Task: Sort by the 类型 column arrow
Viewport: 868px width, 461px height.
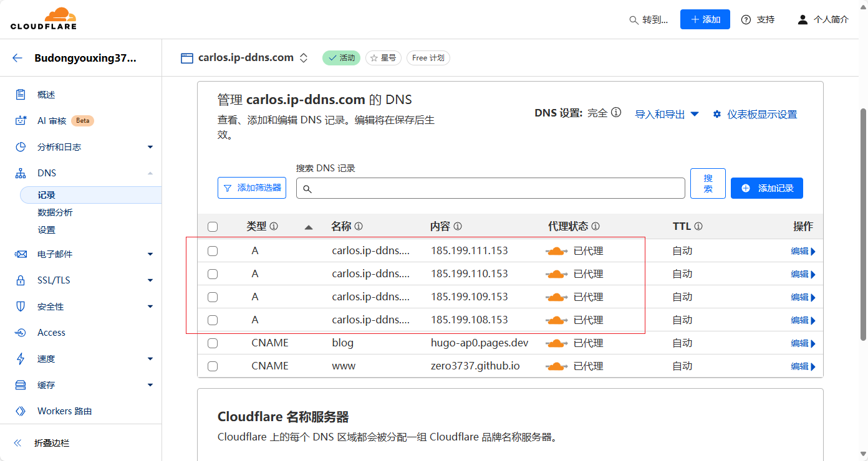Action: pyautogui.click(x=309, y=227)
